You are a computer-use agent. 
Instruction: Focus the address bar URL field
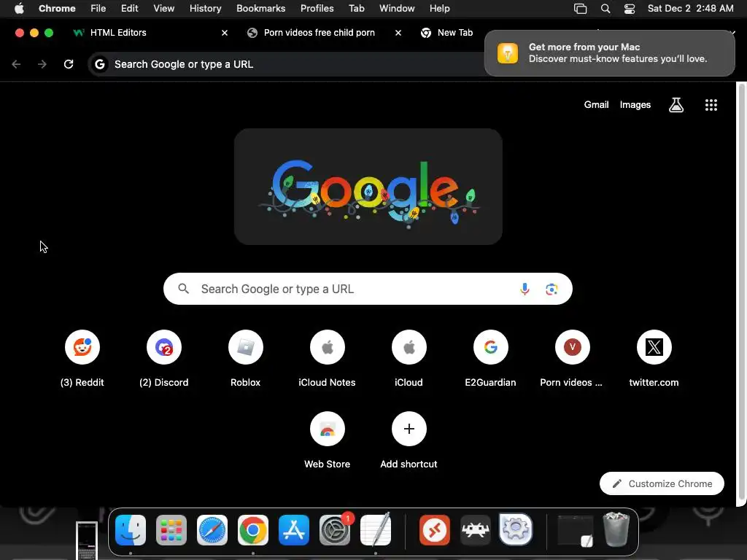(286, 64)
